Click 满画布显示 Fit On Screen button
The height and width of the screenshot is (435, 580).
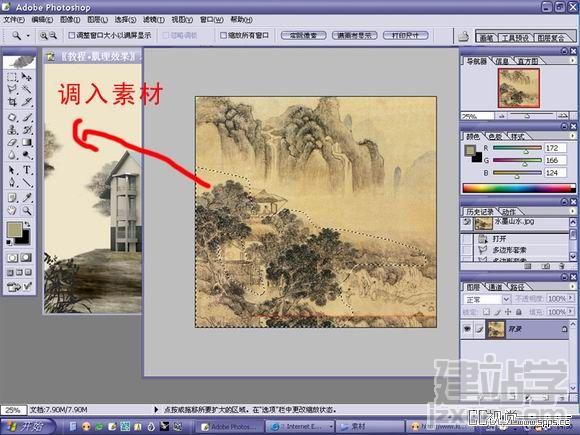[354, 36]
